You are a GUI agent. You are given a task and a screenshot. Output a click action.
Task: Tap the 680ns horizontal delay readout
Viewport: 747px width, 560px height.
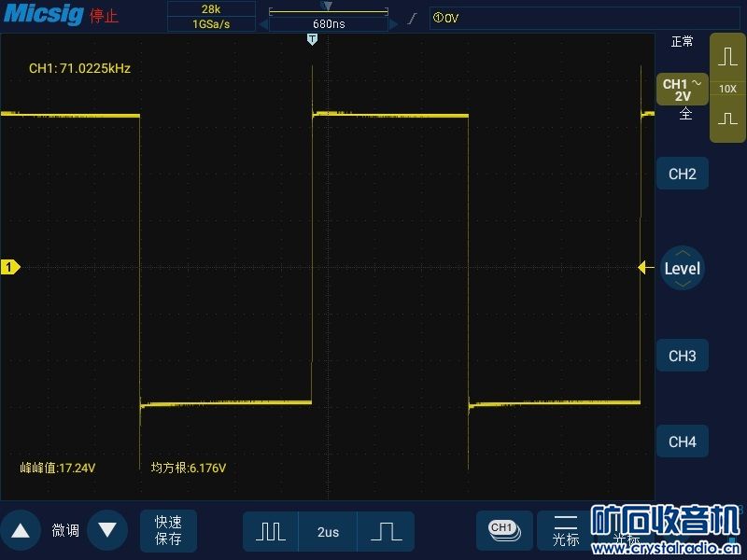329,24
